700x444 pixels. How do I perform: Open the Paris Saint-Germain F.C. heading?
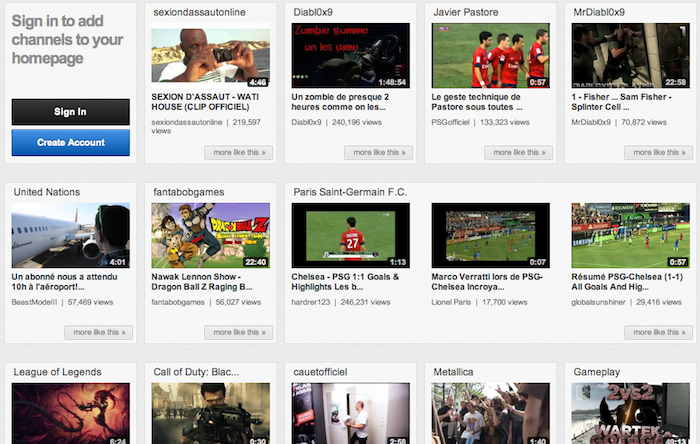coord(350,192)
